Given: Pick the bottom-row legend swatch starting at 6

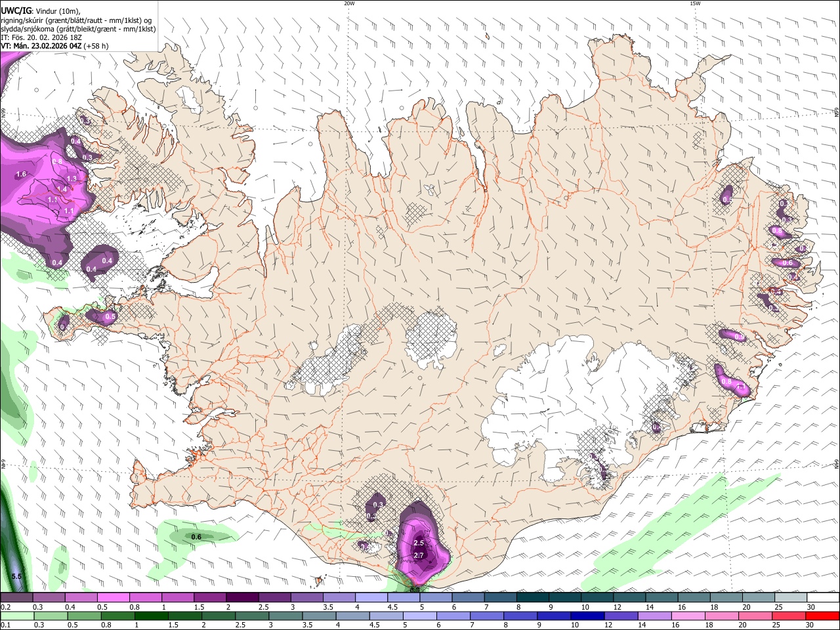Looking at the screenshot, I should (x=453, y=616).
